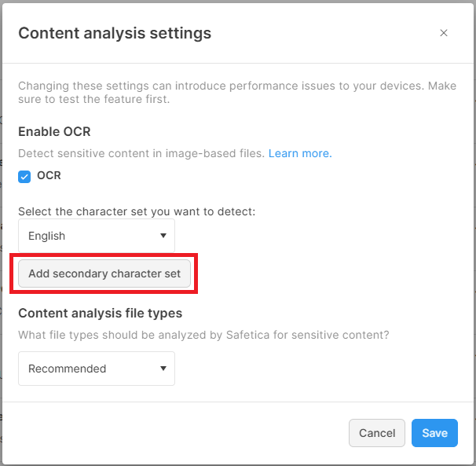The width and height of the screenshot is (476, 466).
Task: Click the arrow on the Recommended dropdown
Action: click(163, 368)
